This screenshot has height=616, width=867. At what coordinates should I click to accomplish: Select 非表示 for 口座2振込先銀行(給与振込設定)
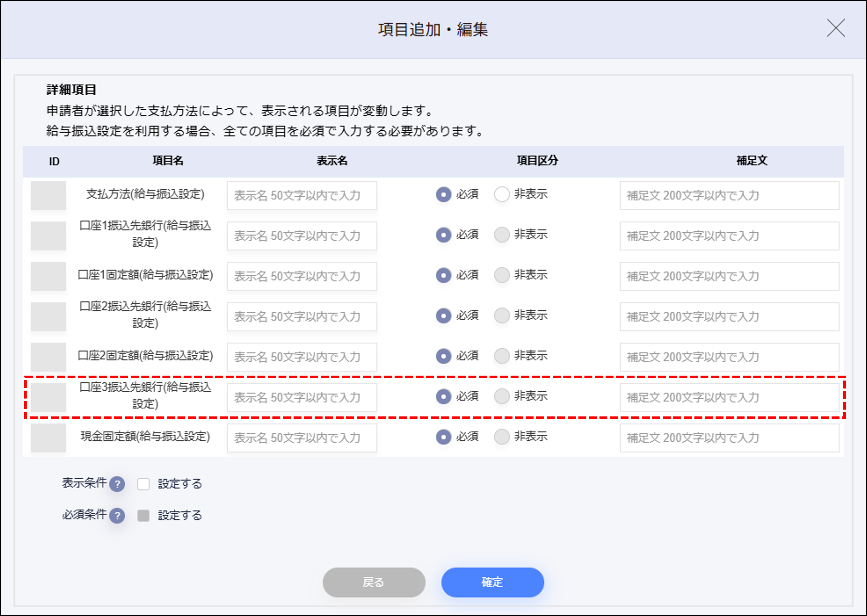pos(502,316)
